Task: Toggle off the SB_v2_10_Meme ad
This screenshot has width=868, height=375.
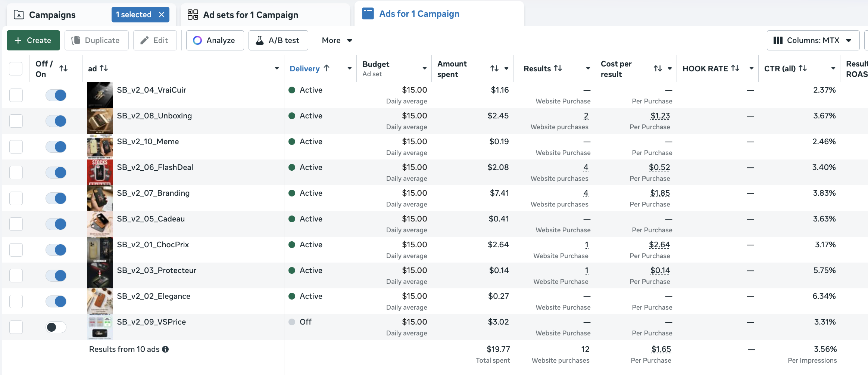Action: coord(56,147)
